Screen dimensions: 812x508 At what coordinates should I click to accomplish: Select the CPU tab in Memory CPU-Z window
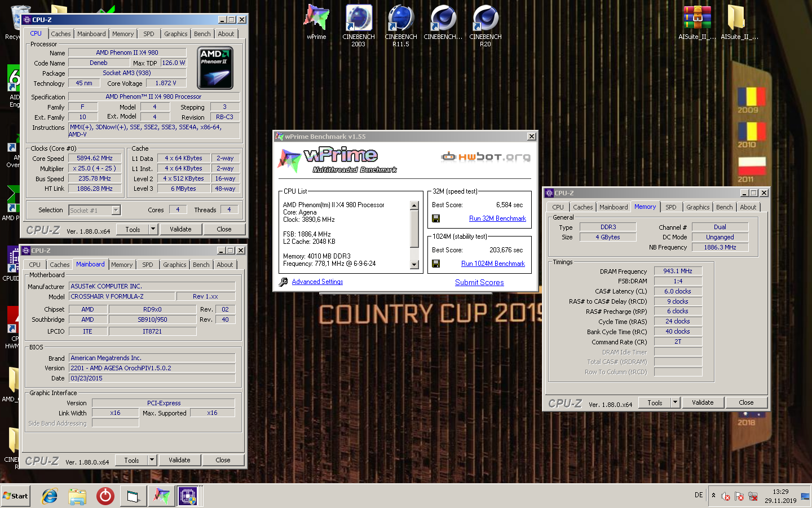click(x=558, y=207)
